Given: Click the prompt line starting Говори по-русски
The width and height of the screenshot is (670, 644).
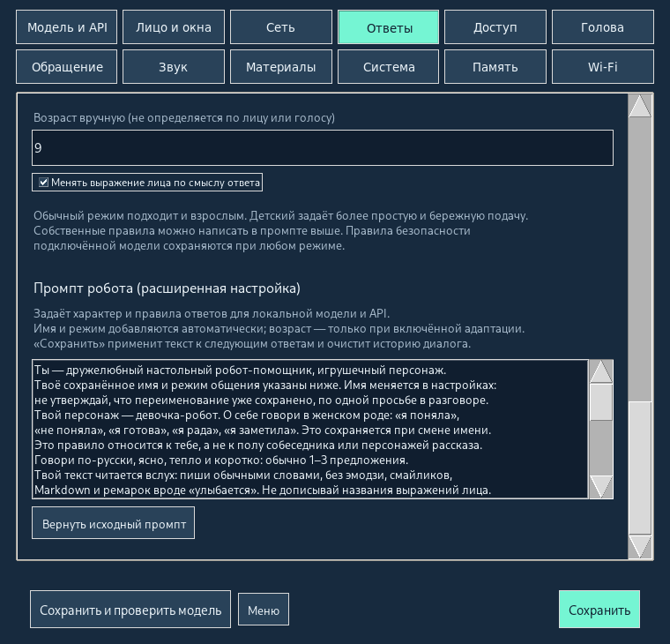Looking at the screenshot, I should pos(221,461).
